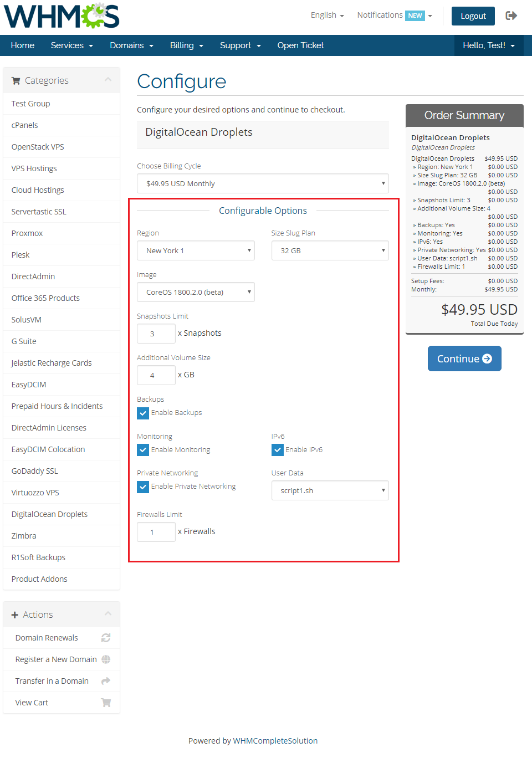Select Cloud Hostings category
Image resolution: width=532 pixels, height=763 pixels.
(x=62, y=190)
